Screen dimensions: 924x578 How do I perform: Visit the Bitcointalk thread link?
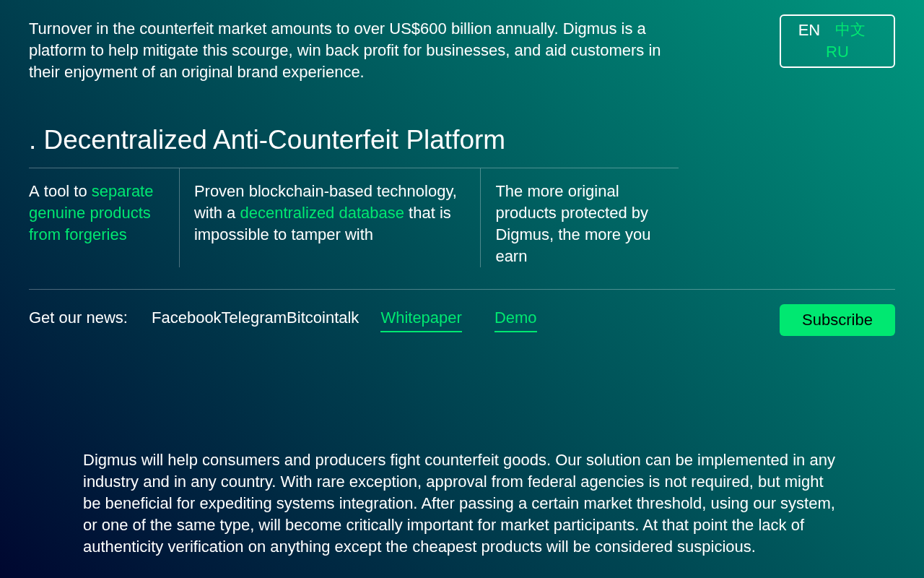(x=323, y=318)
